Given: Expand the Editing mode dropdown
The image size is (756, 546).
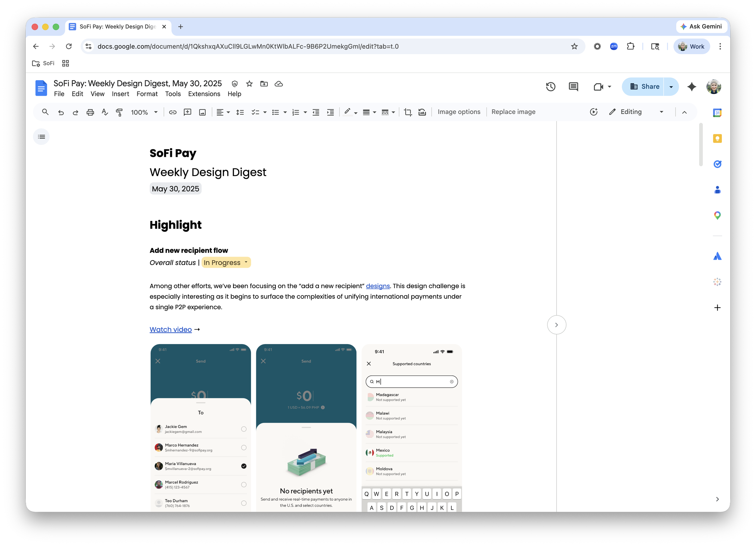Looking at the screenshot, I should coord(661,112).
